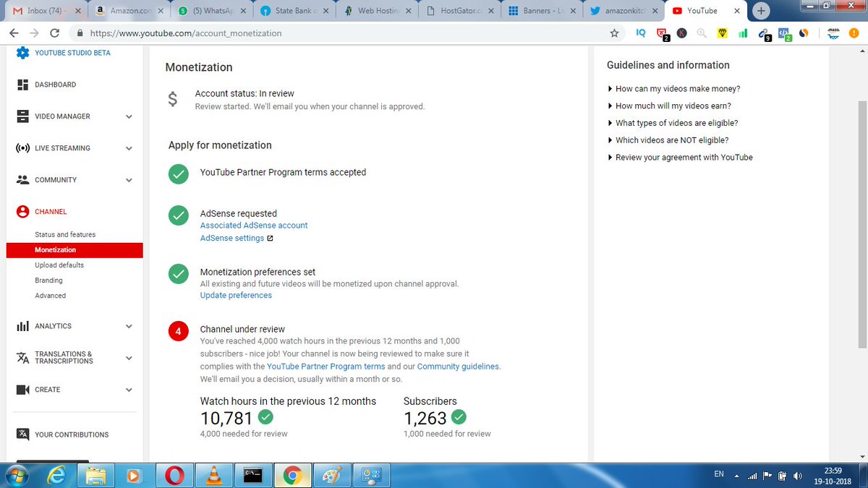Click the Channel person icon
Screen dimensions: 868x488
coord(22,212)
